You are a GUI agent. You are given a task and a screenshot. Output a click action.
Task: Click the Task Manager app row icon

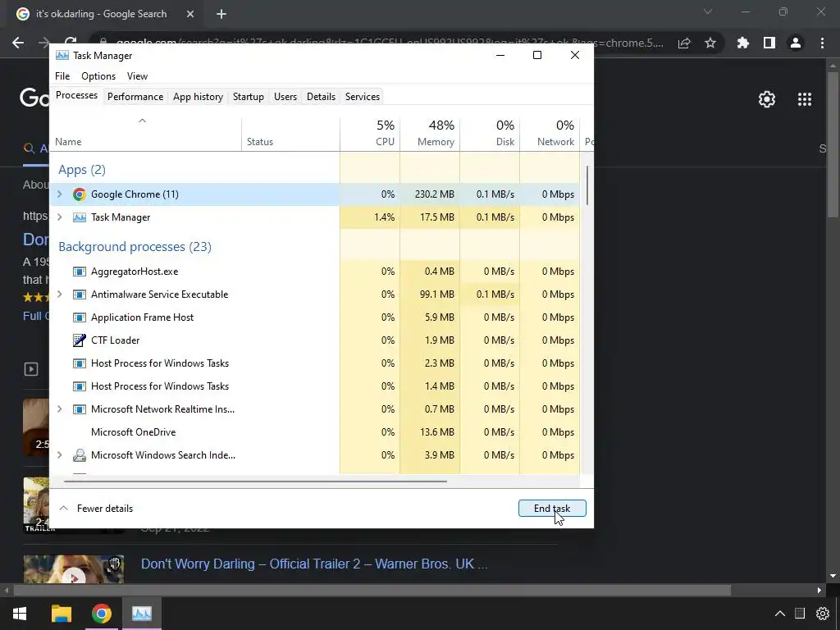click(80, 217)
